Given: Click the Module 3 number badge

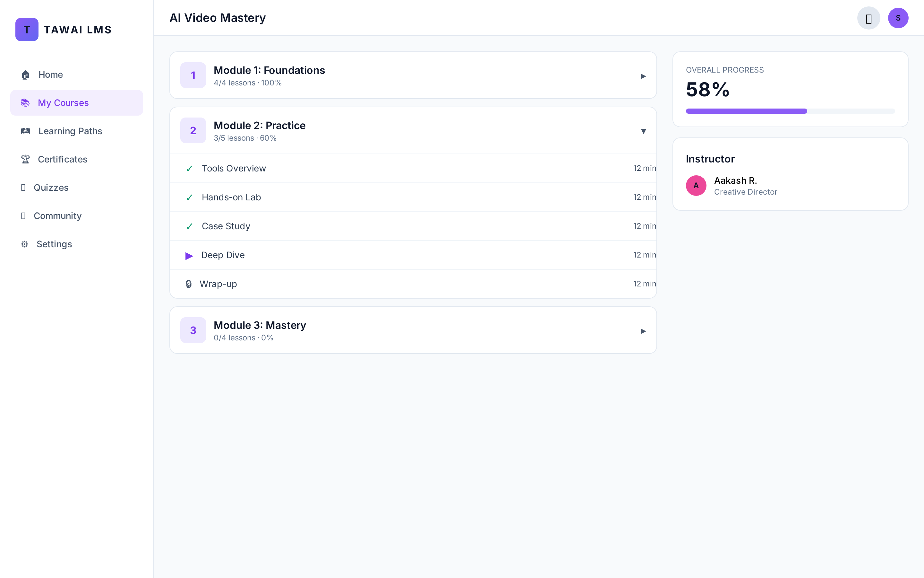Looking at the screenshot, I should (x=193, y=330).
